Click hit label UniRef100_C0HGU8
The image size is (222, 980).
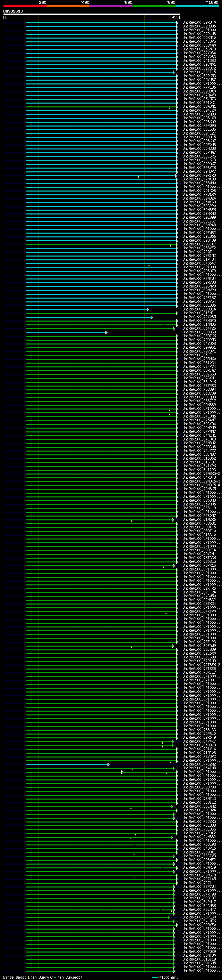(x=199, y=149)
